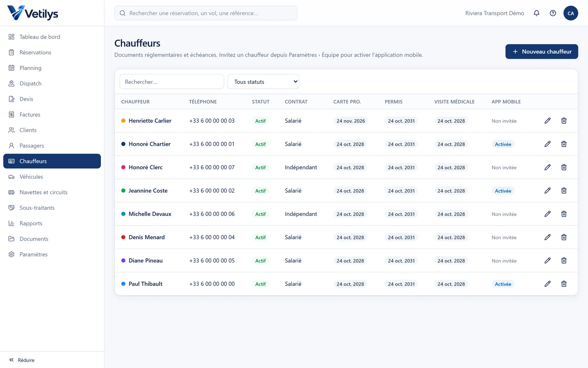Screen dimensions: 588x368
Task: Edit Diane Pineau pencil icon
Action: pos(548,261)
